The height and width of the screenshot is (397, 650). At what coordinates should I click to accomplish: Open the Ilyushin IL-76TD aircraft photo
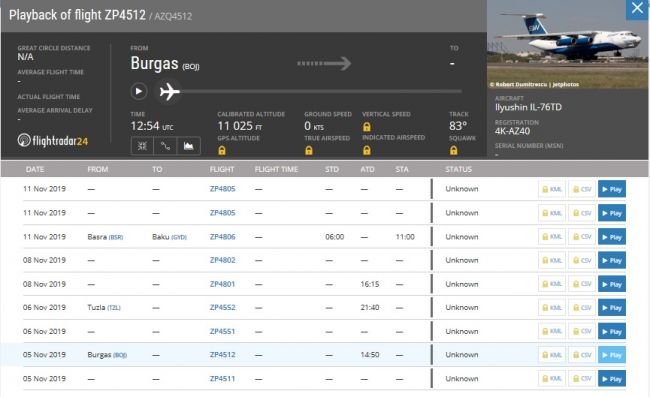click(x=567, y=44)
